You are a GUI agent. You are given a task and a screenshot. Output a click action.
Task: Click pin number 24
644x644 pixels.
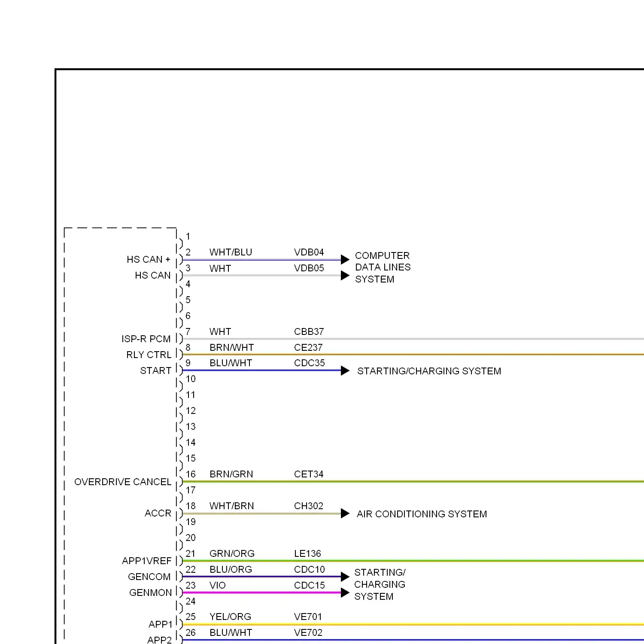point(191,601)
